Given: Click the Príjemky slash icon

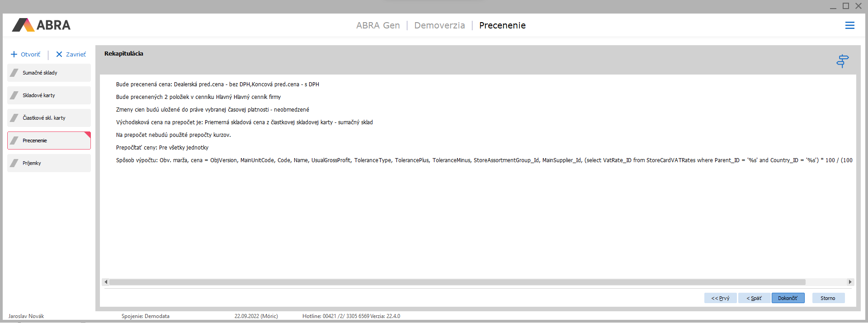Looking at the screenshot, I should pos(14,163).
